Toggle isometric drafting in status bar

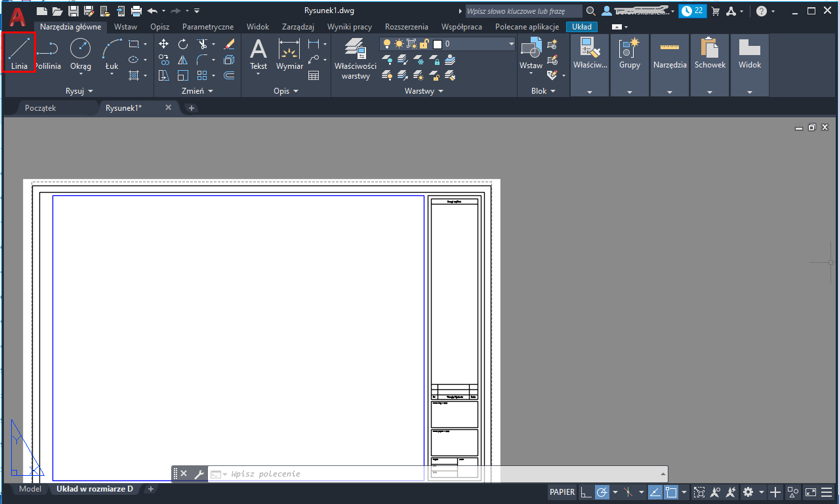coord(628,492)
